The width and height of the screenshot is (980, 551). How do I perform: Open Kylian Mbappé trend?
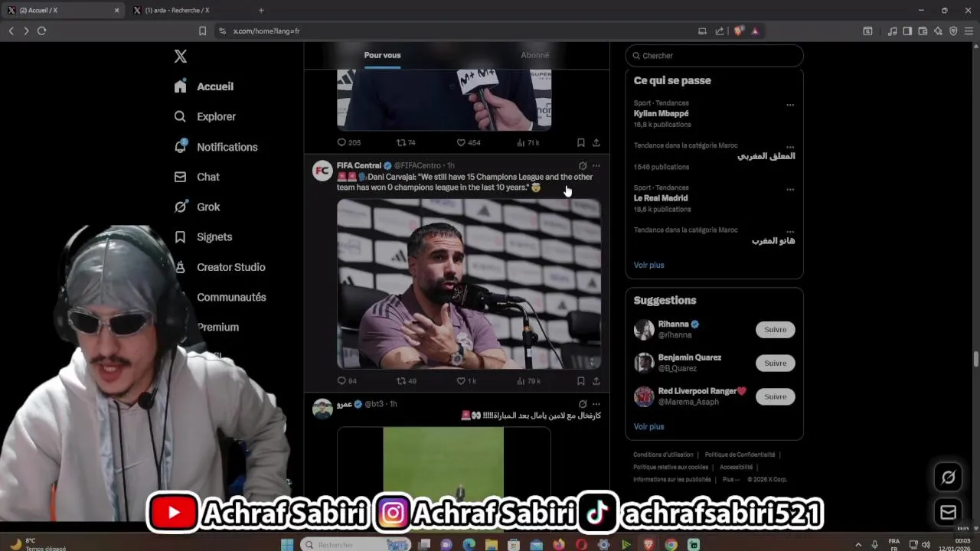pos(661,113)
